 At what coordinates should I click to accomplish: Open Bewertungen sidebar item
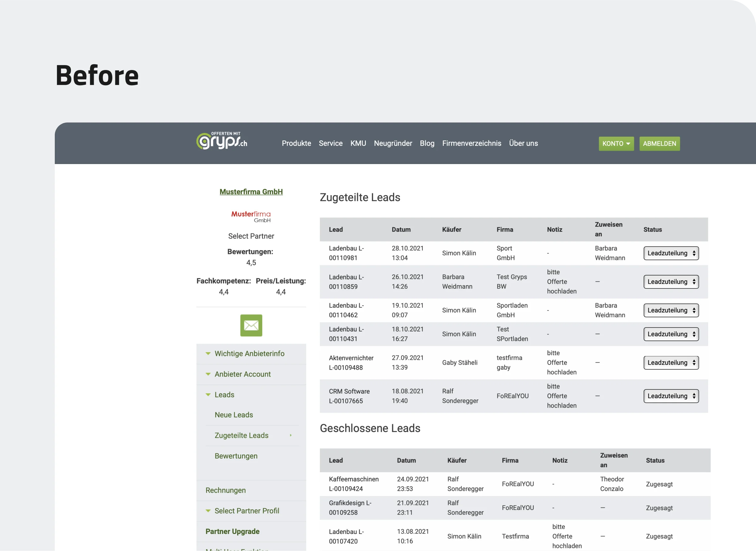click(x=236, y=456)
